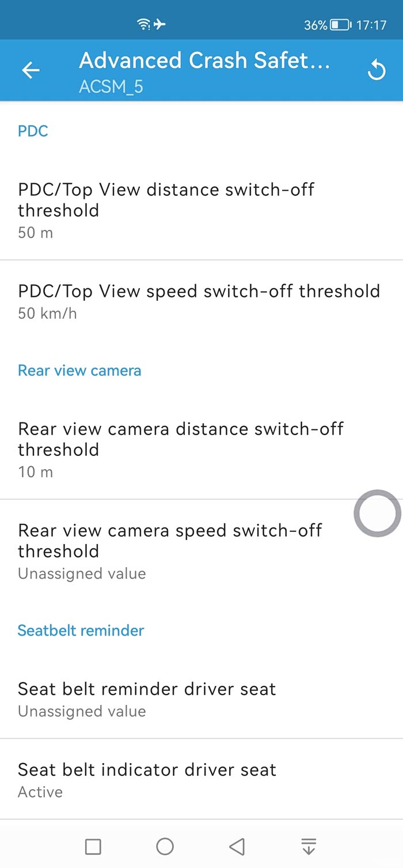Open Rear view camera distance switch-off threshold

point(201,450)
